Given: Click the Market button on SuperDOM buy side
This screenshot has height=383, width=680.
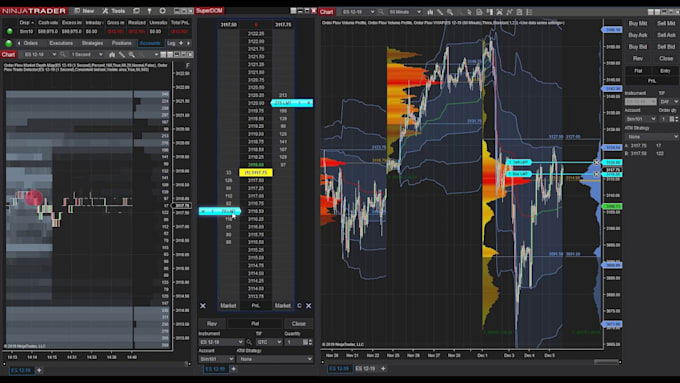Looking at the screenshot, I should point(228,306).
